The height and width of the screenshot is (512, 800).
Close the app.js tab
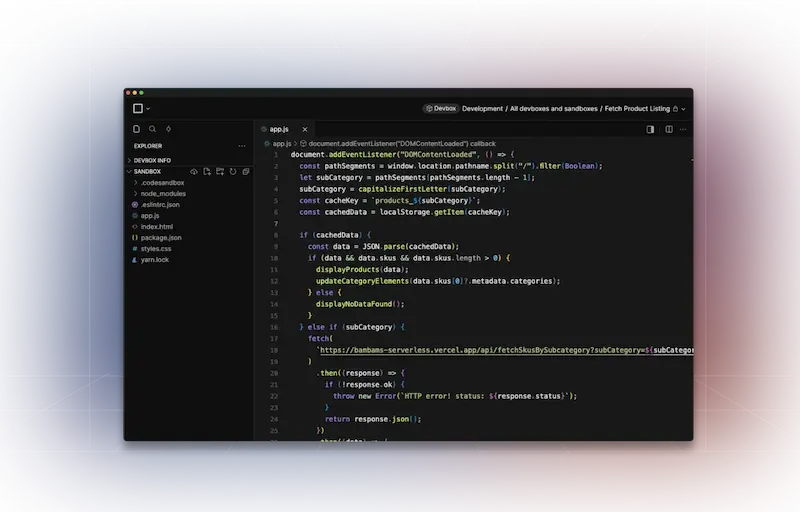(x=305, y=129)
